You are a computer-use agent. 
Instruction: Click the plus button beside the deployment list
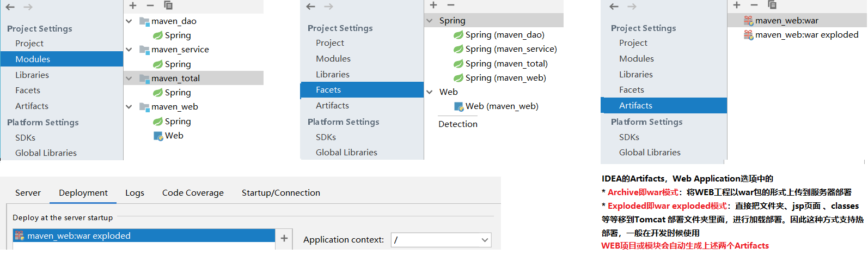284,238
